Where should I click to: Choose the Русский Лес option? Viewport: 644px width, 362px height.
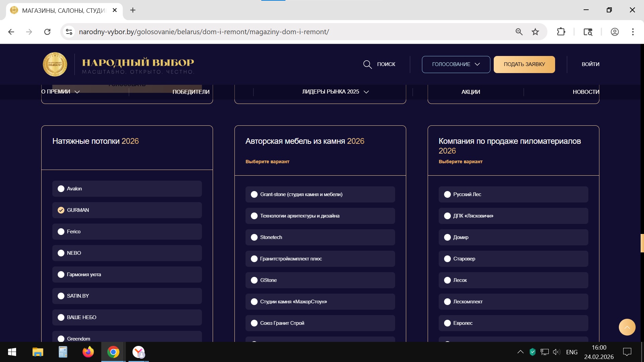(447, 194)
